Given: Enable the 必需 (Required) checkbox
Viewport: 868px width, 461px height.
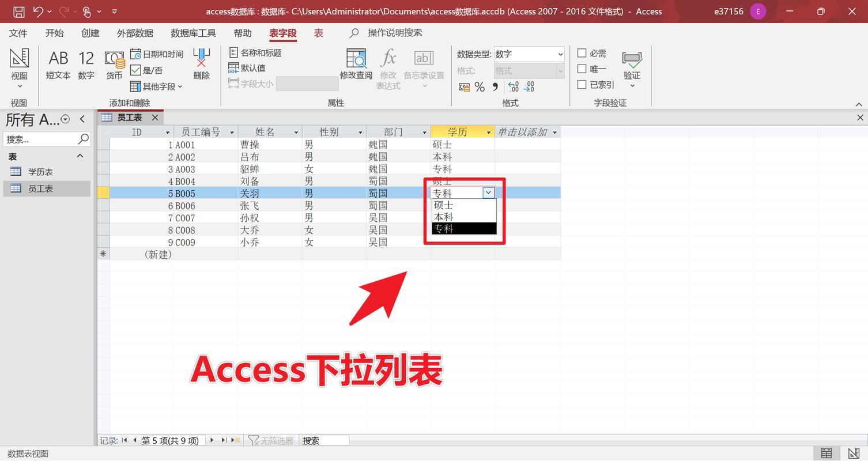Looking at the screenshot, I should [582, 52].
